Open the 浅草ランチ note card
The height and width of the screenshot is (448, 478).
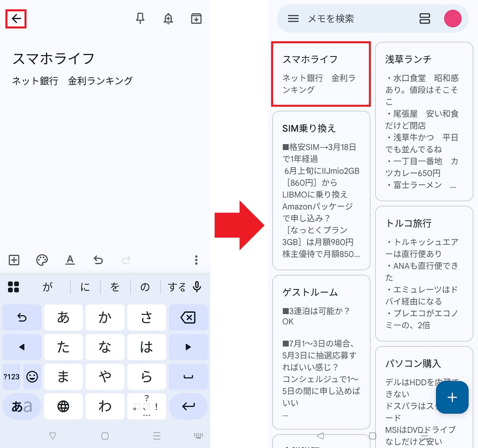[x=424, y=121]
